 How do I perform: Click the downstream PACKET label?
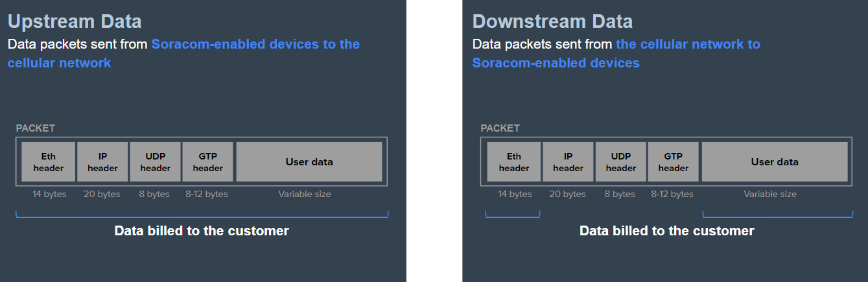pyautogui.click(x=500, y=128)
